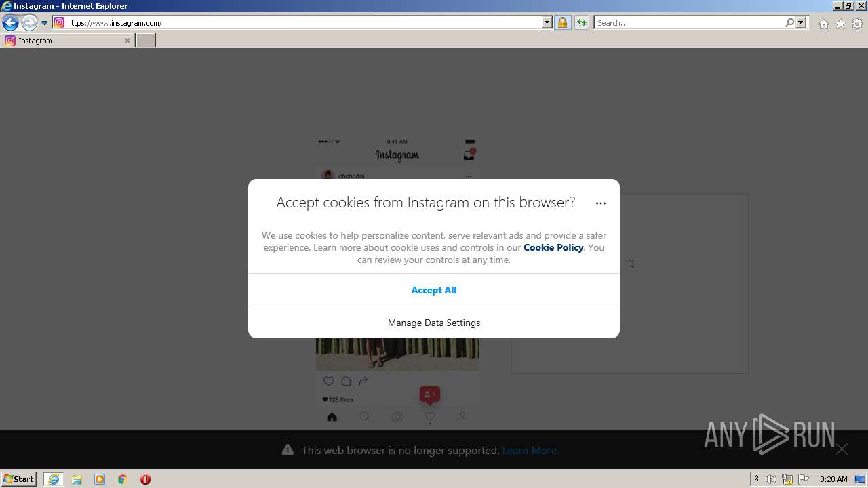
Task: Click the volume speaker tray icon
Action: 771,479
